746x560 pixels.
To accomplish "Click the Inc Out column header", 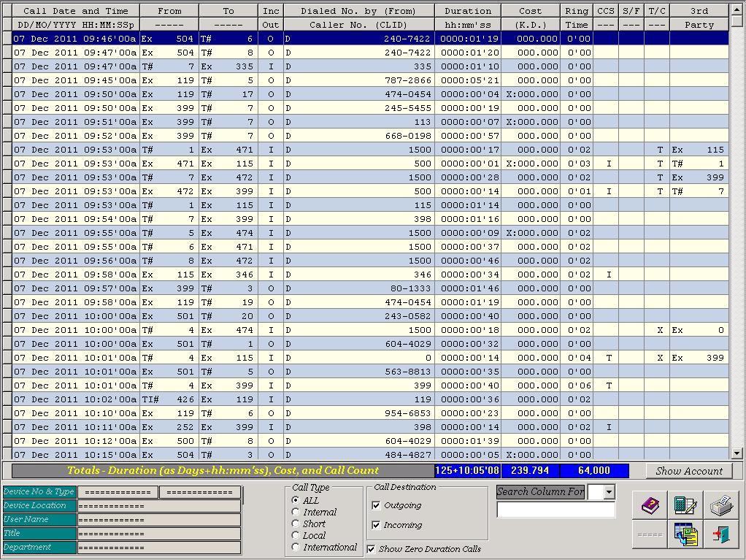I will tap(271, 18).
